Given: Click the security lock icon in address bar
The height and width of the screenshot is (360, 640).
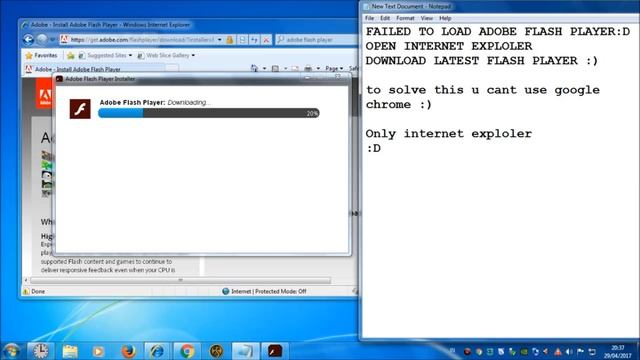Looking at the screenshot, I should pos(230,40).
